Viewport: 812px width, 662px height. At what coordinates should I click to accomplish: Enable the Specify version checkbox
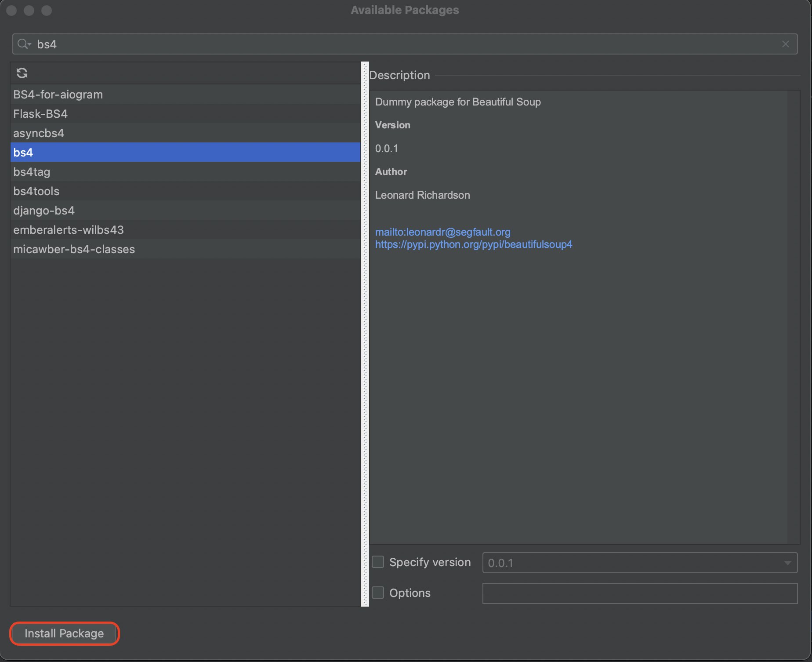click(378, 562)
